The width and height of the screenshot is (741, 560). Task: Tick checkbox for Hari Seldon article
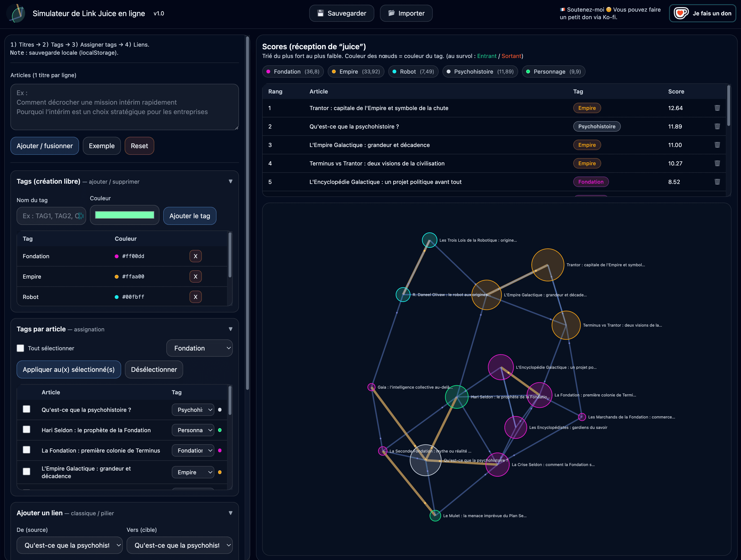point(26,430)
